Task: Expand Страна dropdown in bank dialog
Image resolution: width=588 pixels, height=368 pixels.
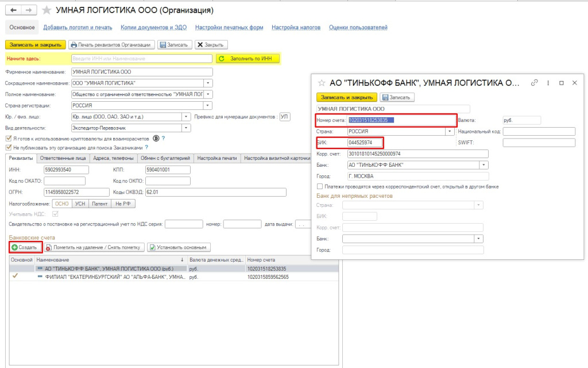Action: tap(450, 132)
